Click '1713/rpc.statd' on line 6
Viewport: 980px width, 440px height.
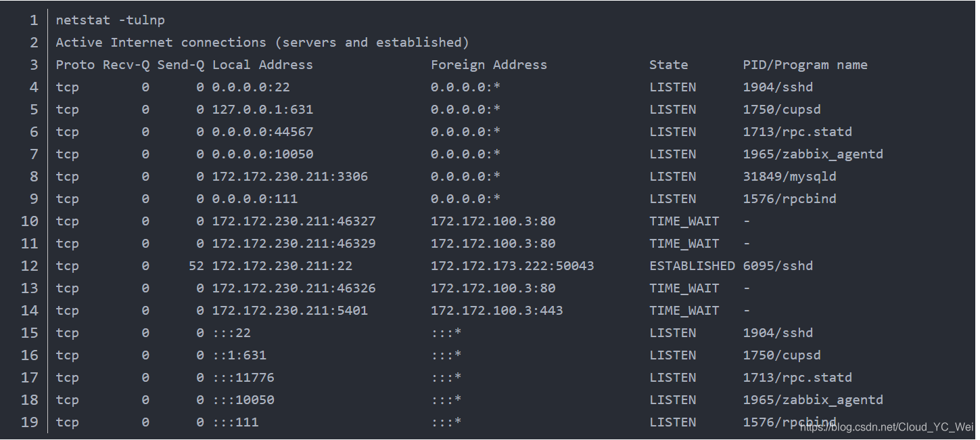[x=797, y=132]
